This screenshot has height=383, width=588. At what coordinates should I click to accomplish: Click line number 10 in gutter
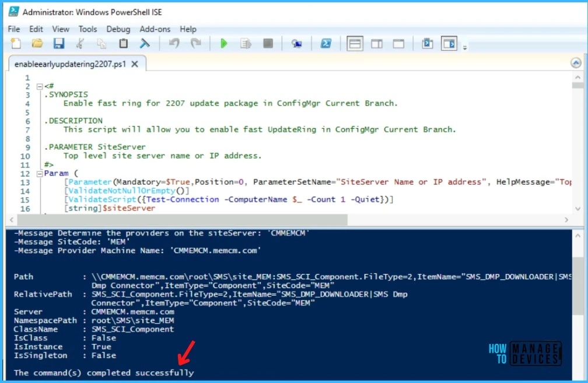(25, 156)
